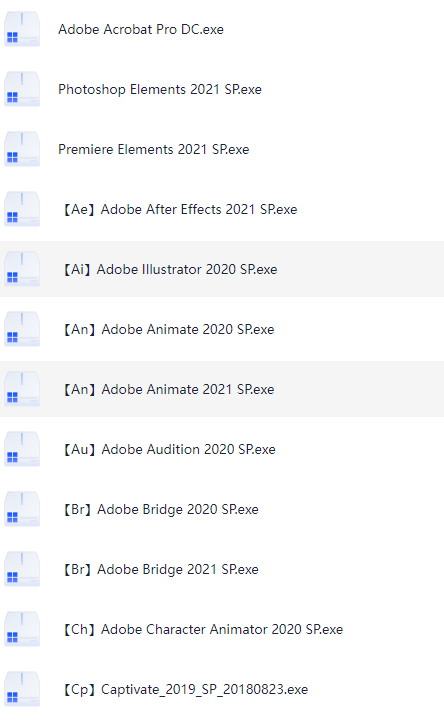Screen dimensions: 444x724
Task: Choose the 【Ai】Adobe Illustrator 2020 SP.exe name
Action: (x=169, y=270)
